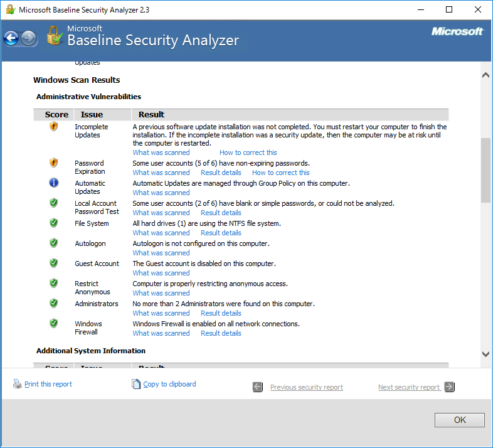Go to Next security report

(409, 387)
